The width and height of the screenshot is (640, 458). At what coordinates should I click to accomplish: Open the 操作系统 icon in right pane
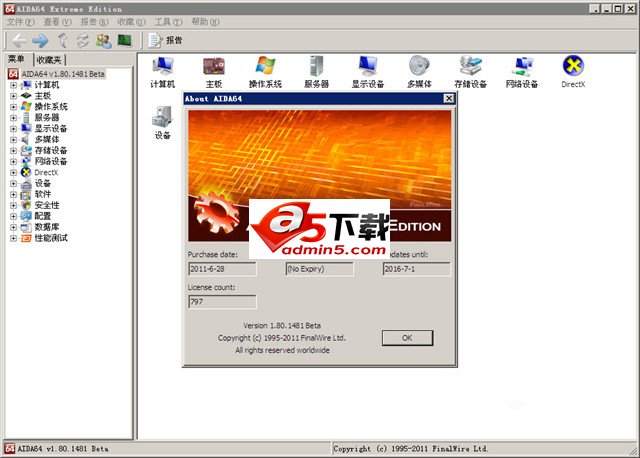[x=265, y=72]
